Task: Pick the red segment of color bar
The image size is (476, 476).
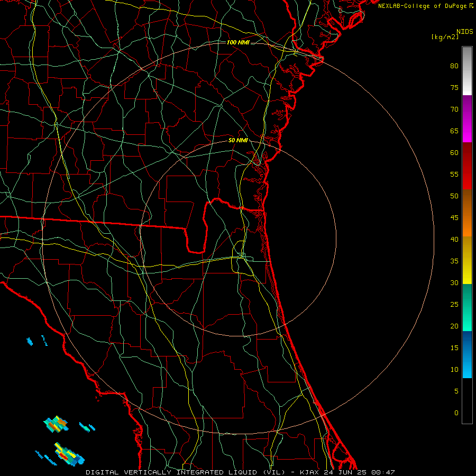Action: 467,166
